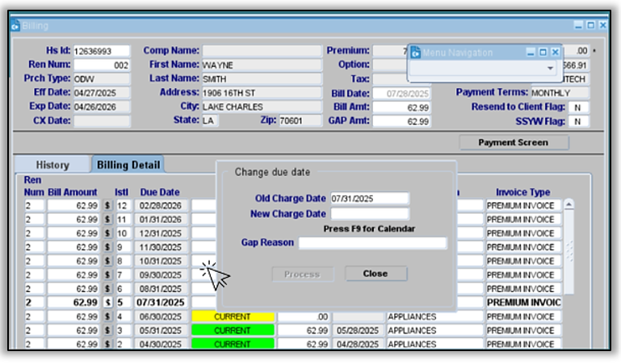Focus the Gap Reason input field
The height and width of the screenshot is (364, 621).
[x=371, y=243]
